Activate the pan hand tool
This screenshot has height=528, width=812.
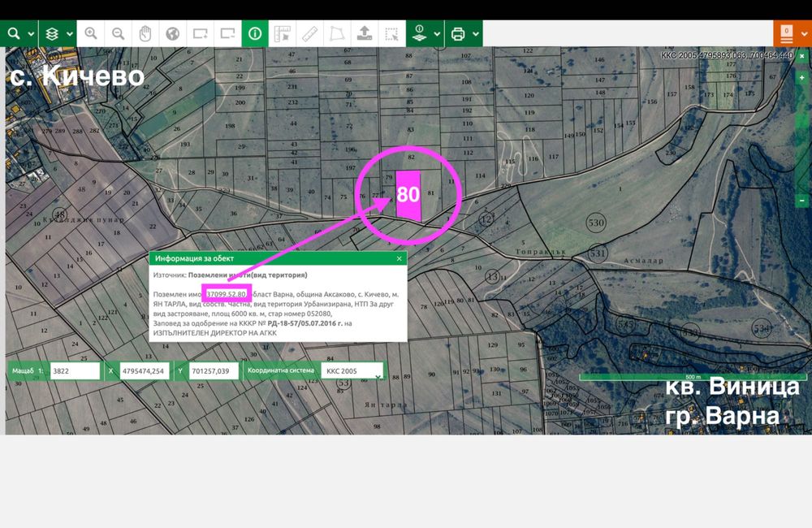145,34
